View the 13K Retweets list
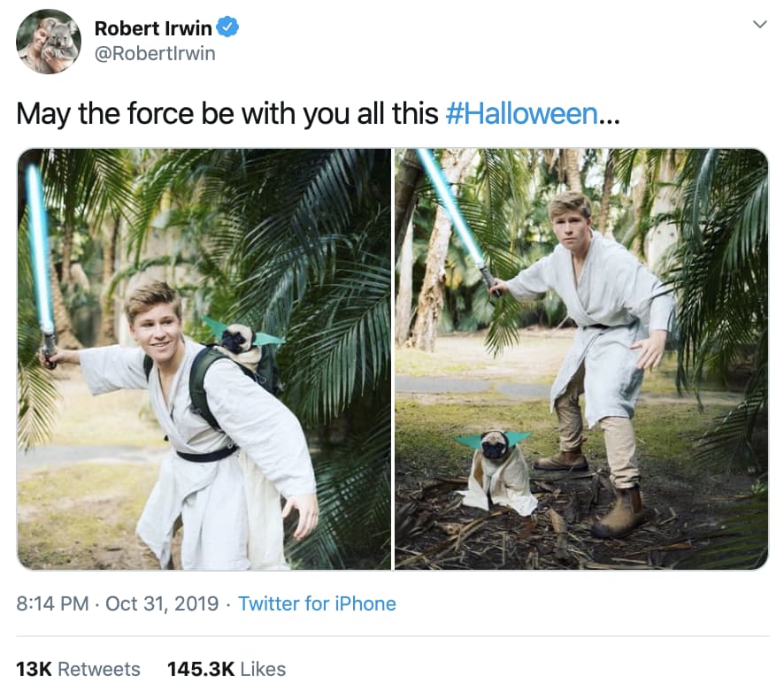 [78, 669]
